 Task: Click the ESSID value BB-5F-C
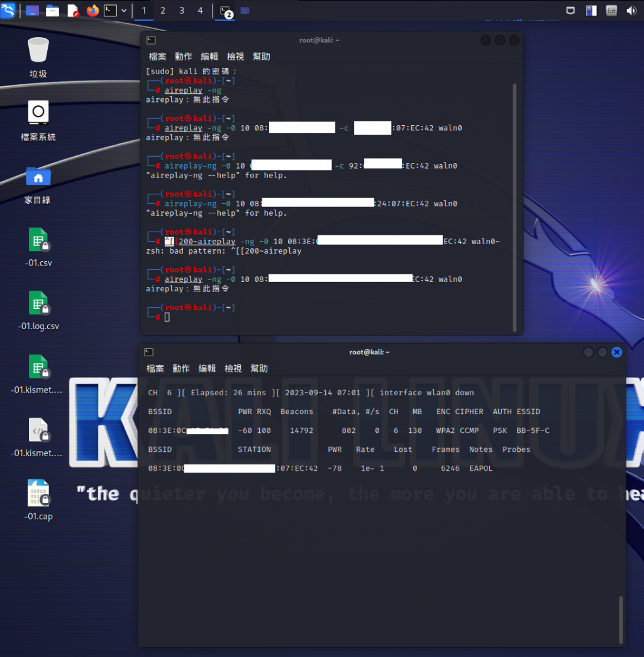(533, 430)
